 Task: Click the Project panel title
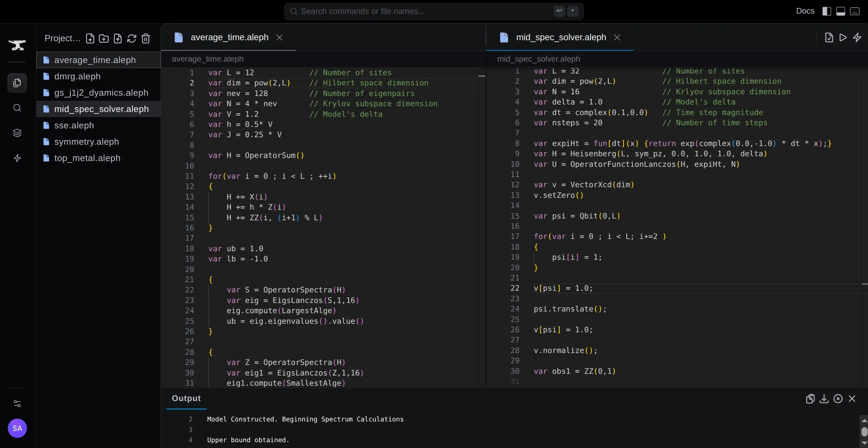tap(63, 38)
